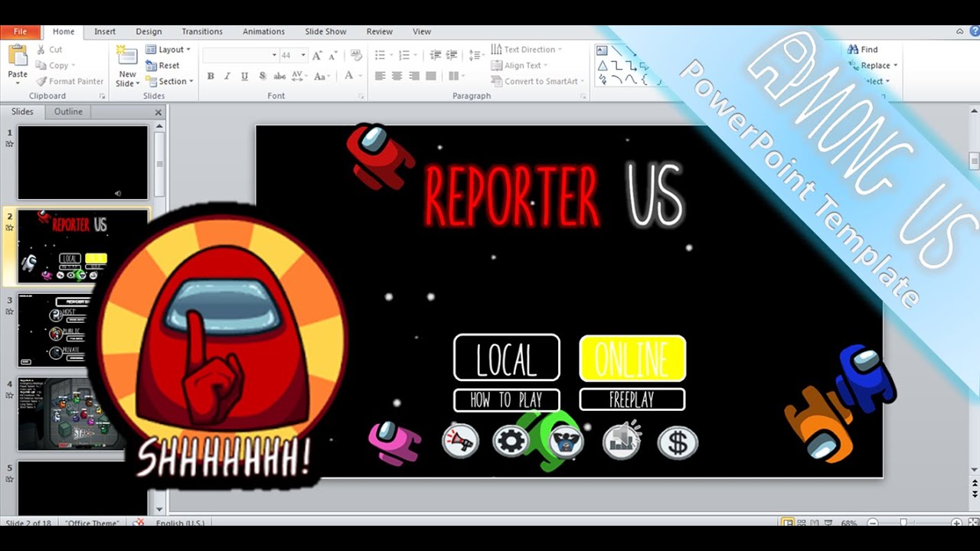
Task: Decrease the list indent level
Action: tap(436, 55)
